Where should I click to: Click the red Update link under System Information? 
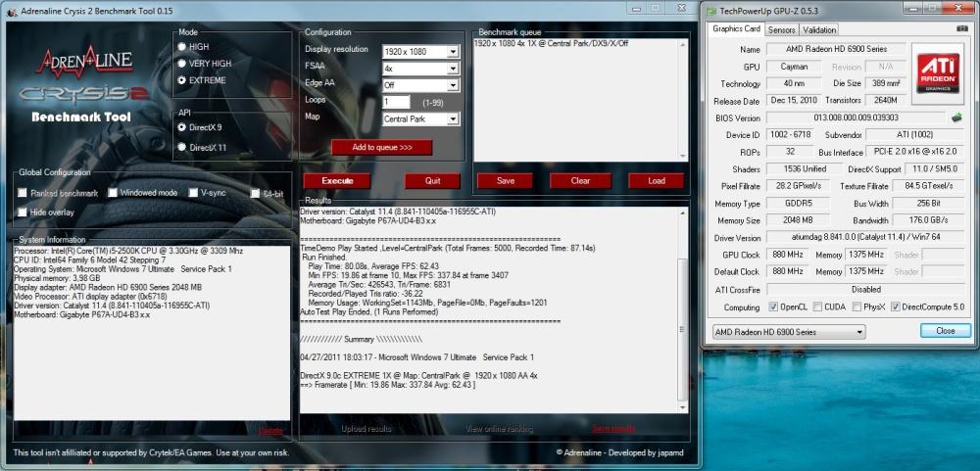tap(270, 431)
